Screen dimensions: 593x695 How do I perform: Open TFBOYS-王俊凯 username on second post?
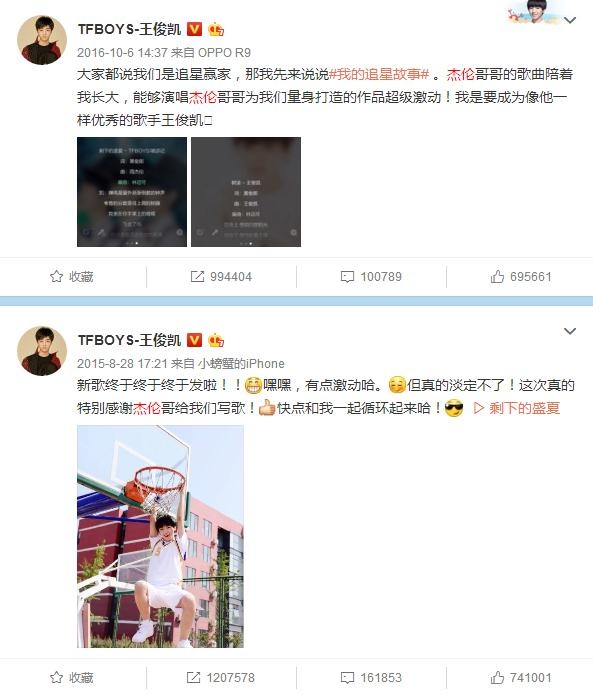tap(129, 340)
